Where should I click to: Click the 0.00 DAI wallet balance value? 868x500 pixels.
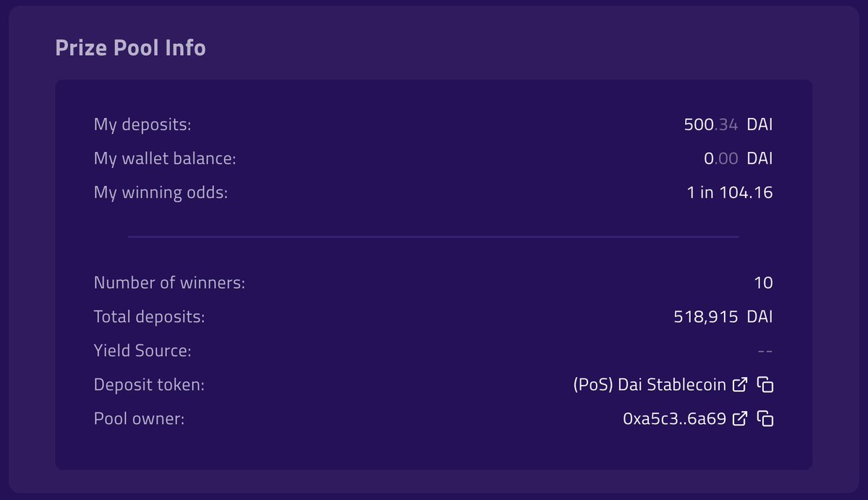739,158
